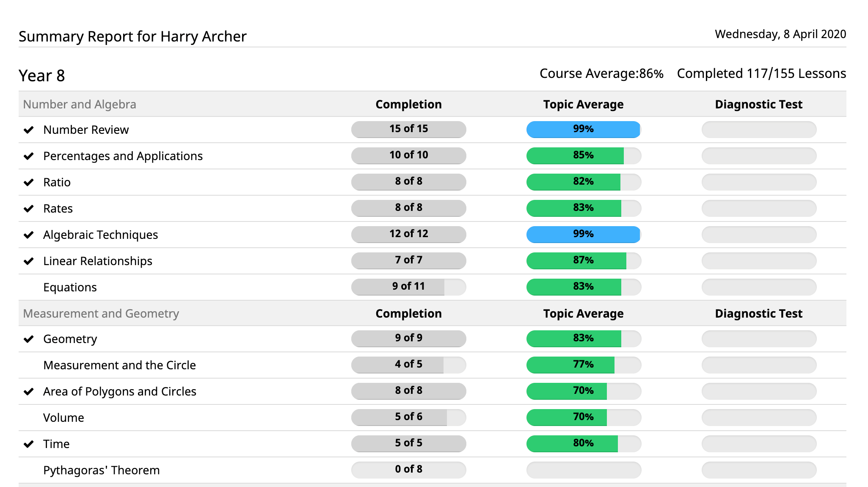Click the checkmark beside Ratio

click(x=29, y=182)
